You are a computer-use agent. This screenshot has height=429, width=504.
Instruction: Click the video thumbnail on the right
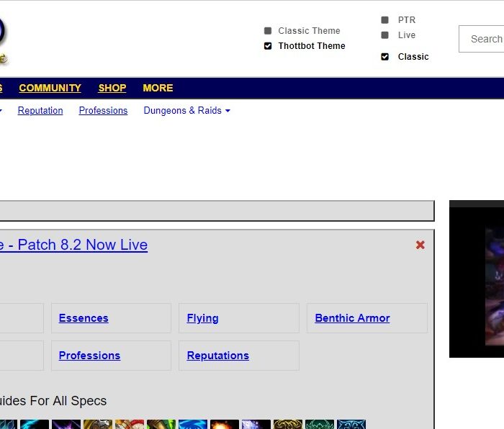(477, 281)
